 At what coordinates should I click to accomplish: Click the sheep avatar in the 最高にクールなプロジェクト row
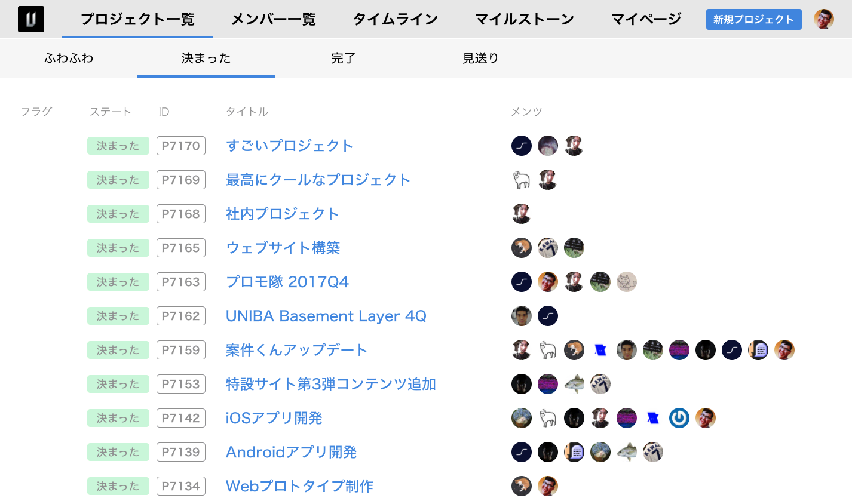pyautogui.click(x=522, y=180)
